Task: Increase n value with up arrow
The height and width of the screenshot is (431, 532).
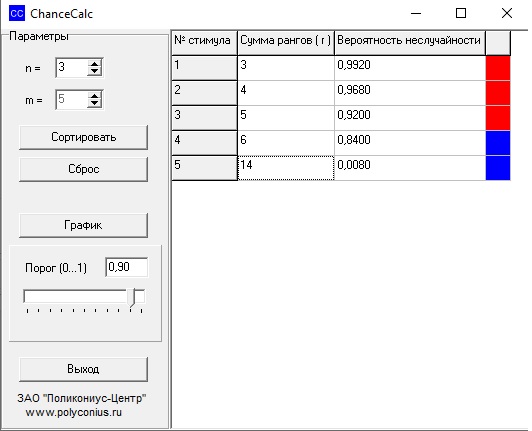Action: tap(94, 63)
